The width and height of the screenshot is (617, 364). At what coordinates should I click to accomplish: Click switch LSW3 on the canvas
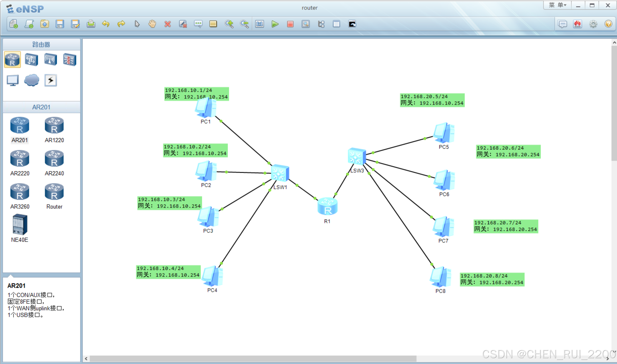357,156
